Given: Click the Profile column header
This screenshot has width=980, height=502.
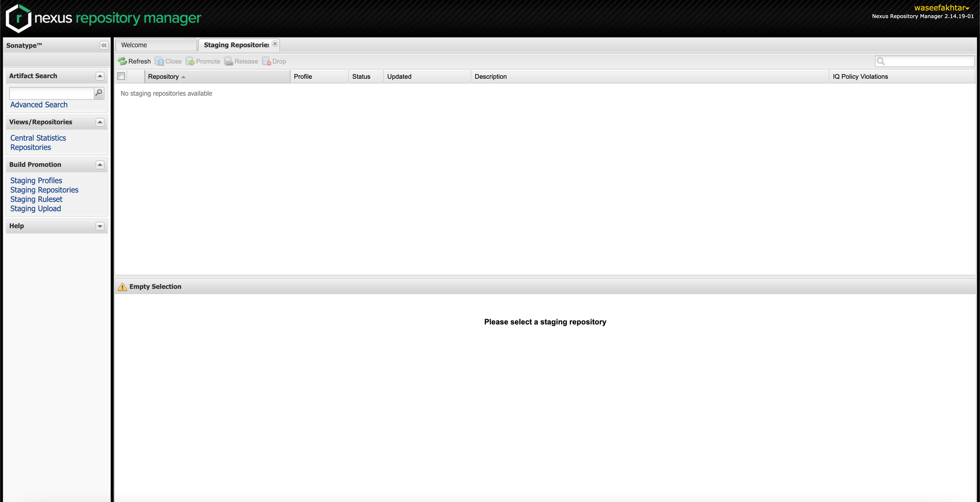Looking at the screenshot, I should (x=319, y=76).
